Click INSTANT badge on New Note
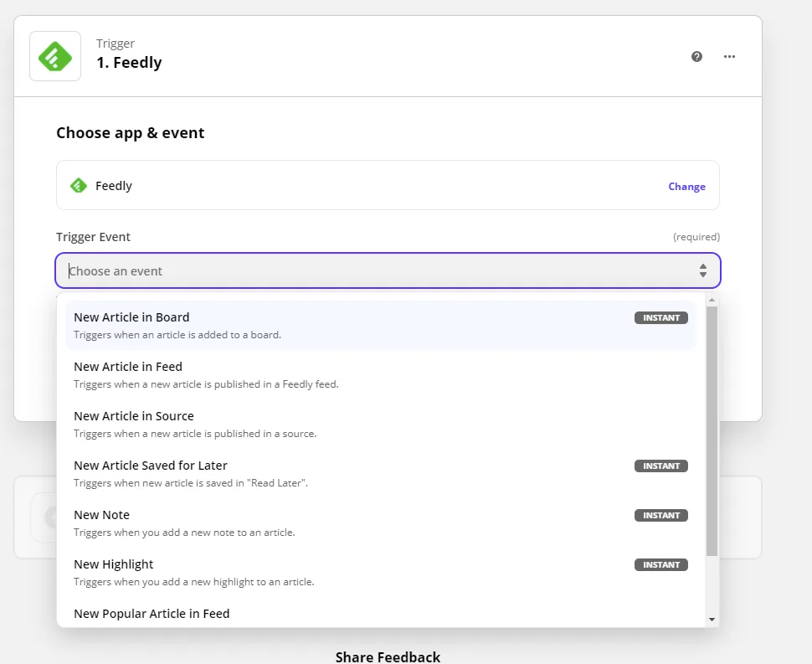812x664 pixels. [660, 515]
